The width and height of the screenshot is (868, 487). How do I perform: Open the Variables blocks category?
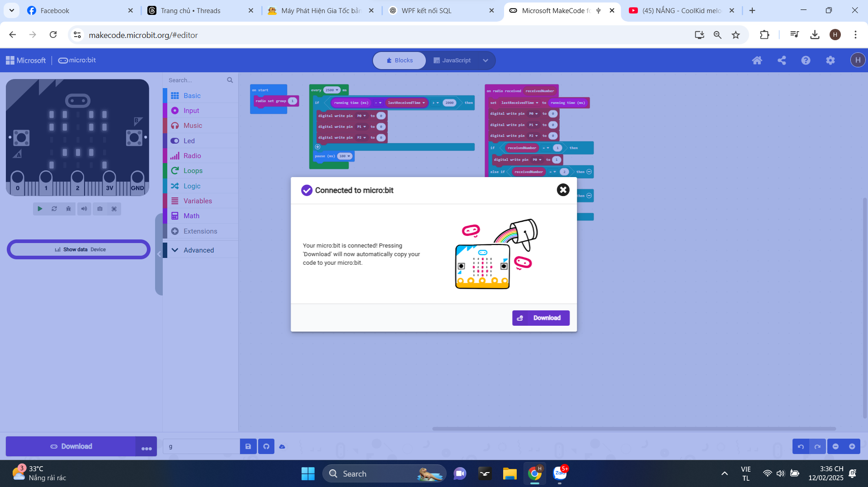201,201
